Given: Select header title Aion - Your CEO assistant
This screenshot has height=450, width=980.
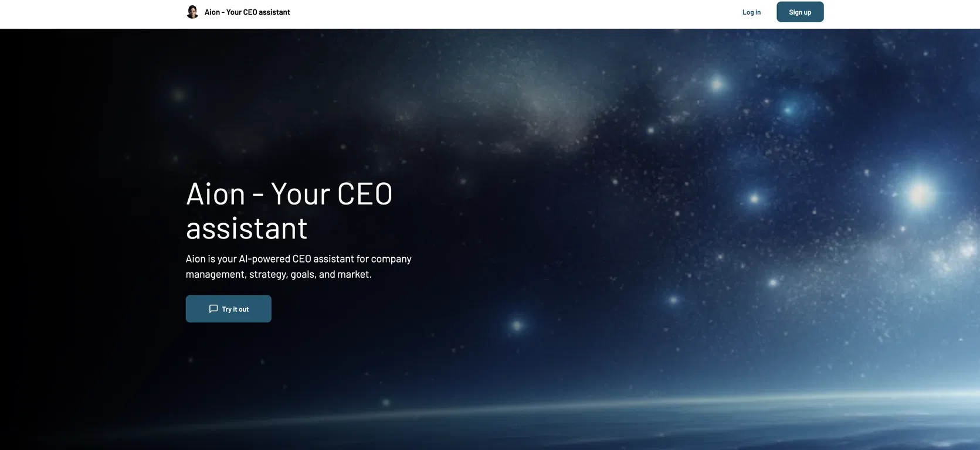Looking at the screenshot, I should click(247, 12).
